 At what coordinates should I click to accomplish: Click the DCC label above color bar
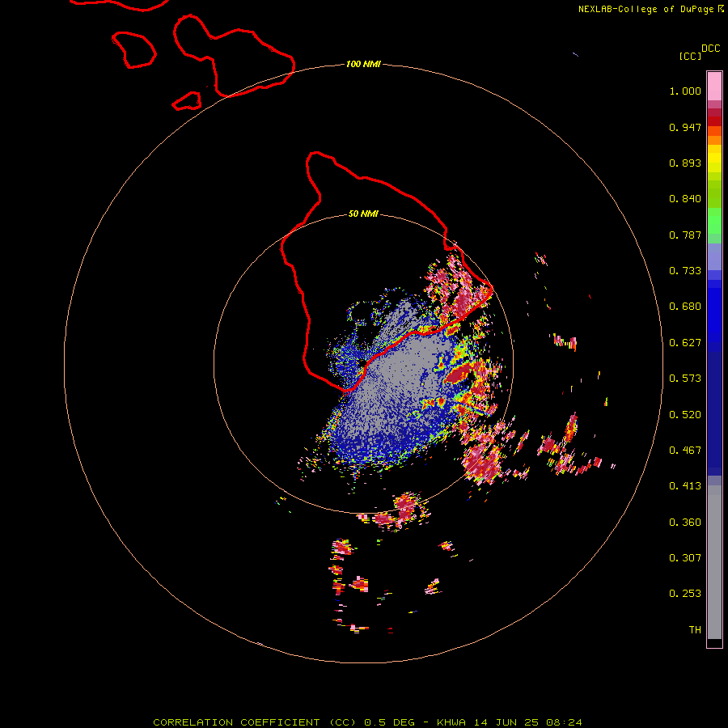pyautogui.click(x=711, y=49)
